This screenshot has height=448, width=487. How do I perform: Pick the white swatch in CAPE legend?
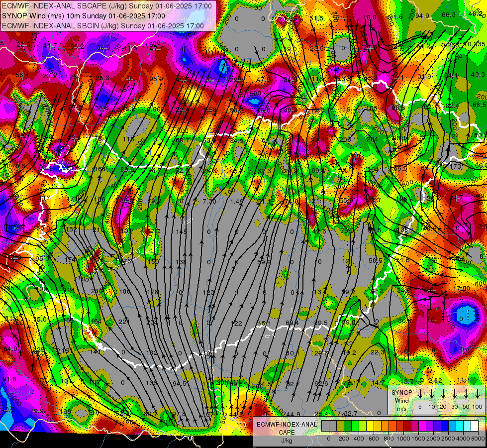coord(474,426)
